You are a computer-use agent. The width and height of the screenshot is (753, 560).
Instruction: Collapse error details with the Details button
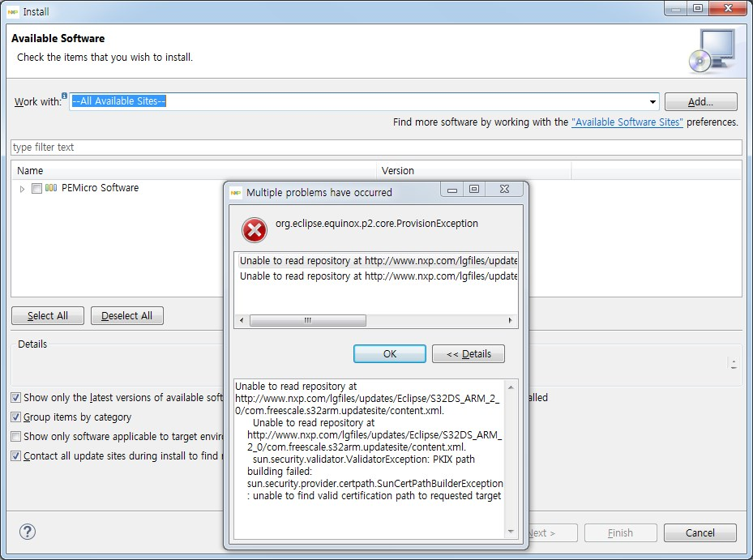click(468, 354)
